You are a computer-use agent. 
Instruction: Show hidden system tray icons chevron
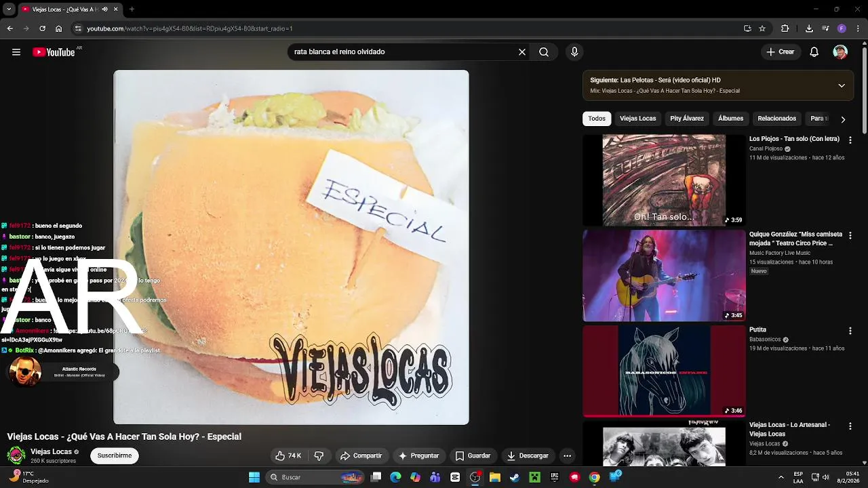click(781, 477)
